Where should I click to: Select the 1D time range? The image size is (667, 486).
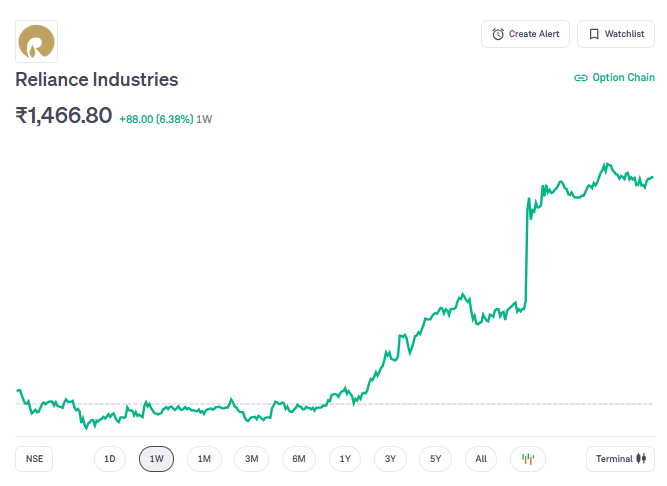point(110,459)
